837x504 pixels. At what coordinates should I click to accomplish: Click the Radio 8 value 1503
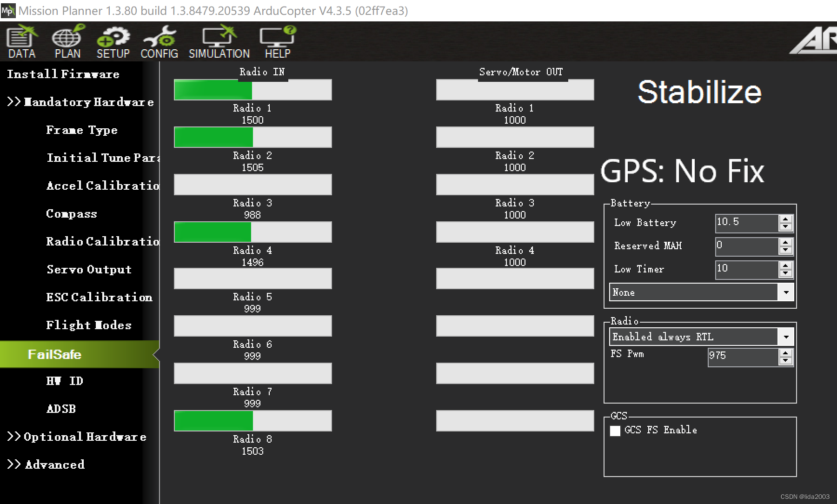point(252,451)
